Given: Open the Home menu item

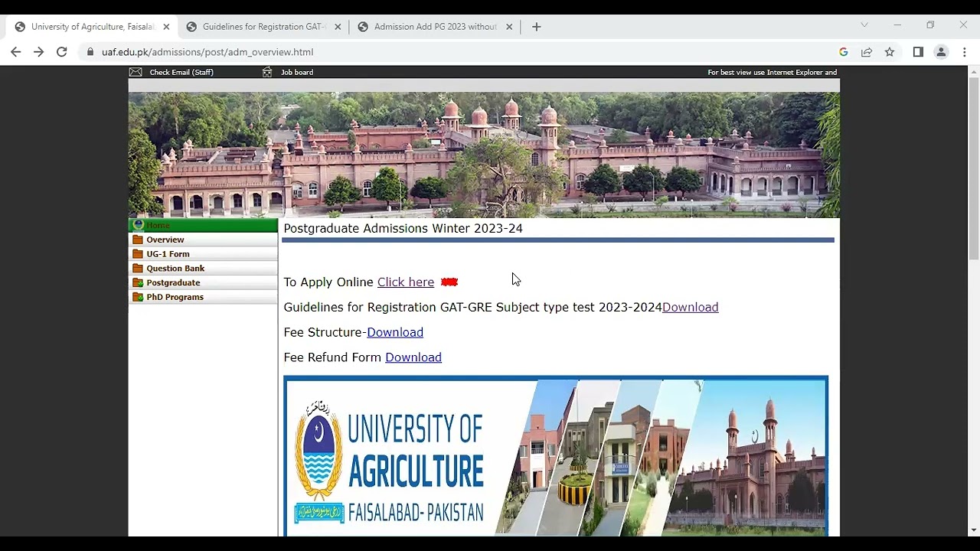Looking at the screenshot, I should [203, 225].
